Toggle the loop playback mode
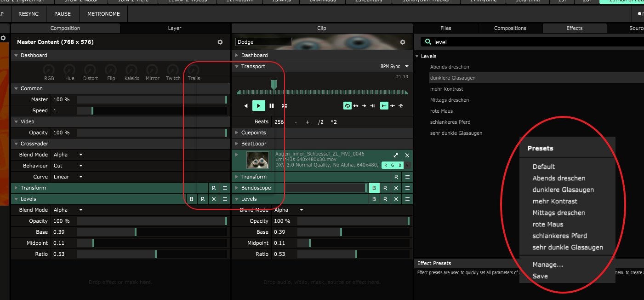 click(x=348, y=106)
